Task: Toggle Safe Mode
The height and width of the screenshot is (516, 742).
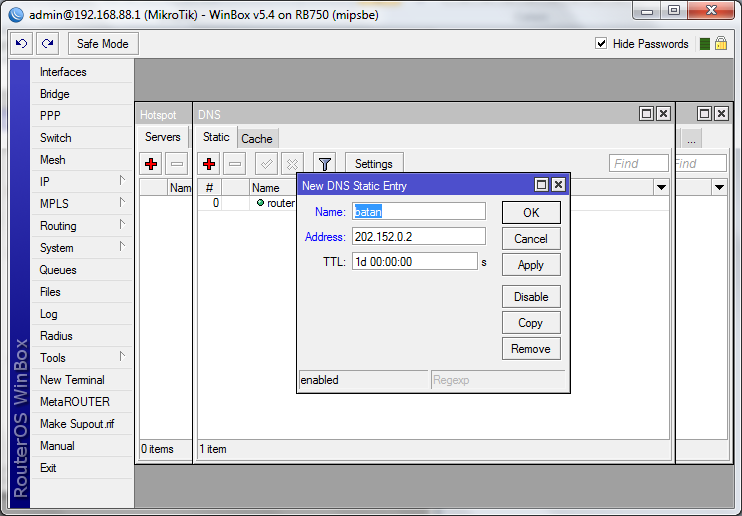Action: coord(103,44)
